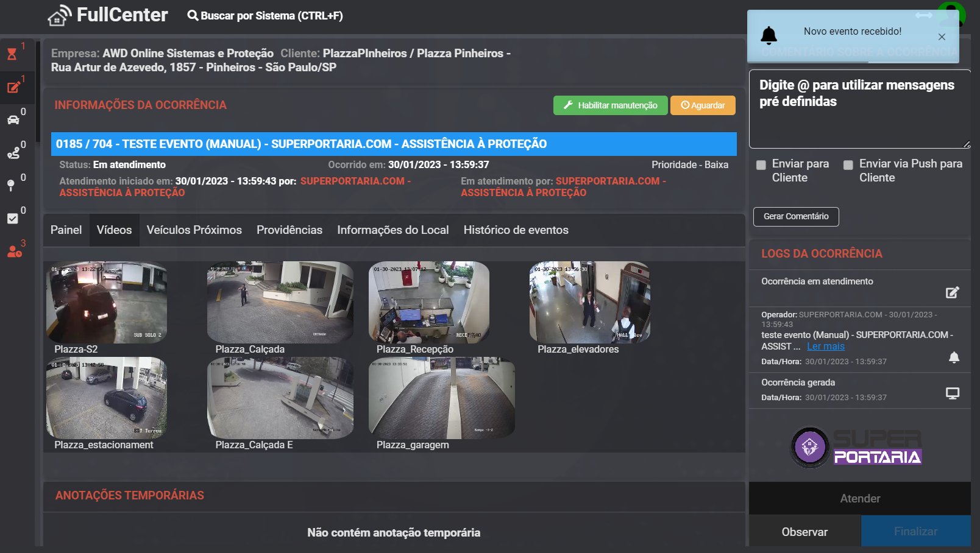Check Enviar via Push para Cliente checkbox
Image resolution: width=980 pixels, height=553 pixels.
848,165
